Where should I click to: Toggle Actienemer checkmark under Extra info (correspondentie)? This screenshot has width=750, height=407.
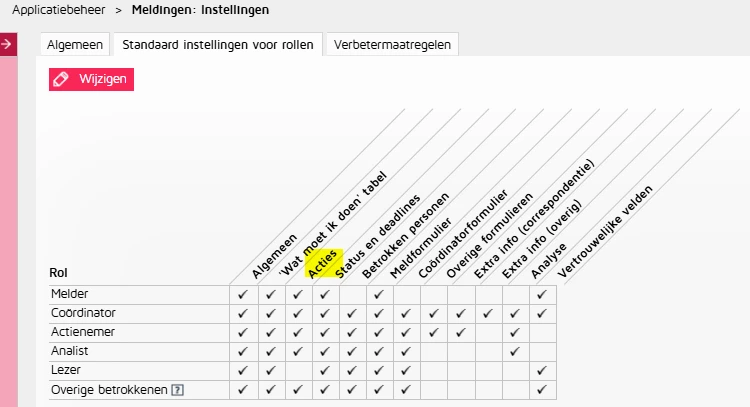(459, 333)
